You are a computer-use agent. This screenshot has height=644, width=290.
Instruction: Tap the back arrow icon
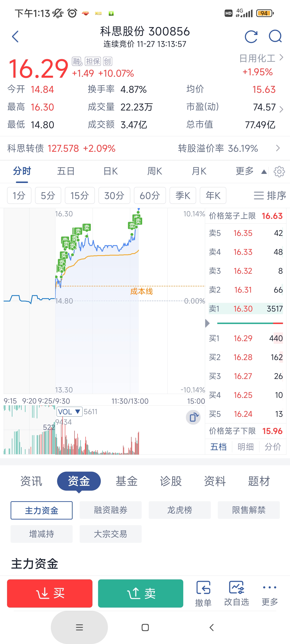pyautogui.click(x=15, y=37)
